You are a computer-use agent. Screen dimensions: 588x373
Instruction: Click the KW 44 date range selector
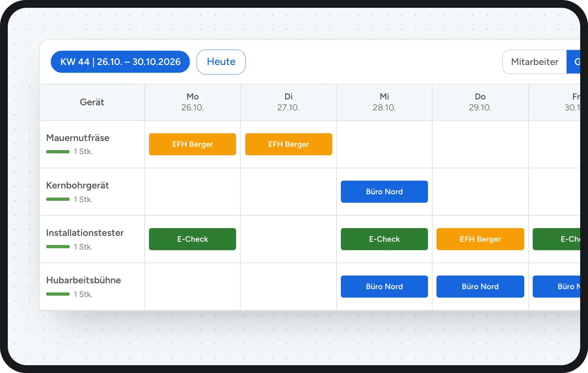[x=120, y=62]
